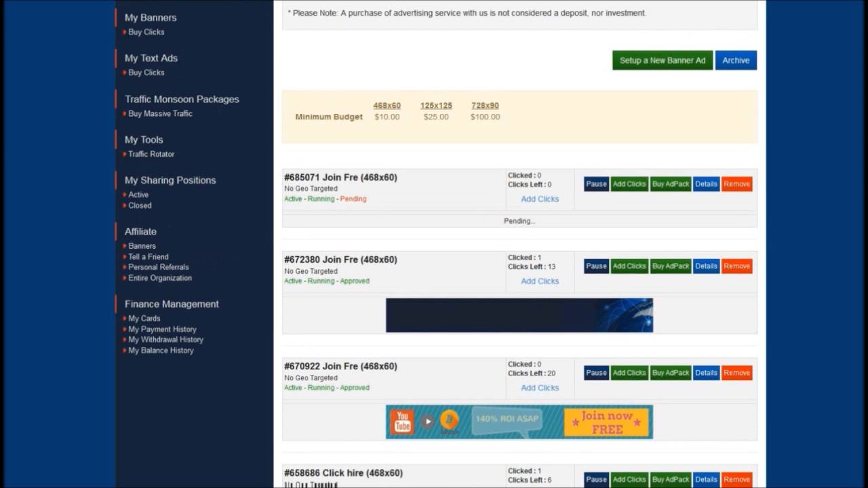Click My Sharing Positions sidebar heading

[x=170, y=180]
